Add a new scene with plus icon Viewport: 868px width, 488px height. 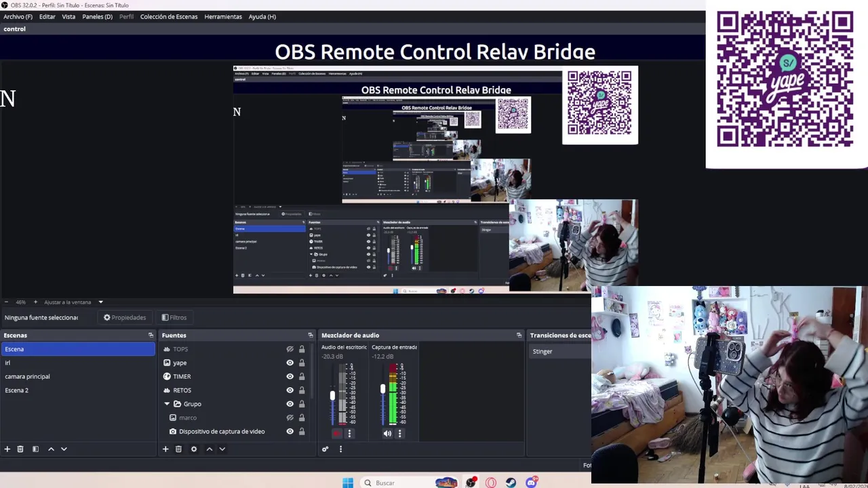(x=7, y=449)
